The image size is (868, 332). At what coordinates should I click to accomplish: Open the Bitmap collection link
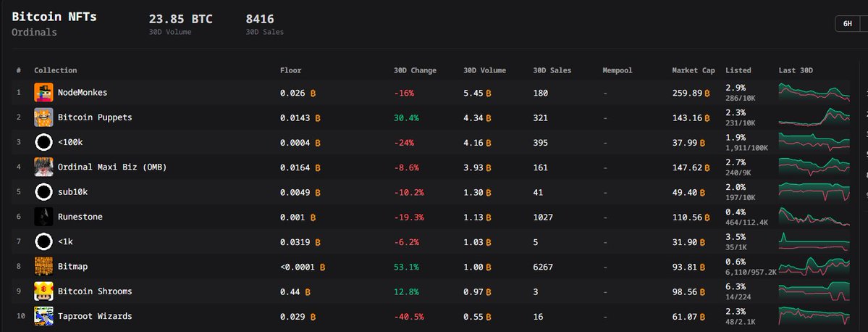[72, 267]
